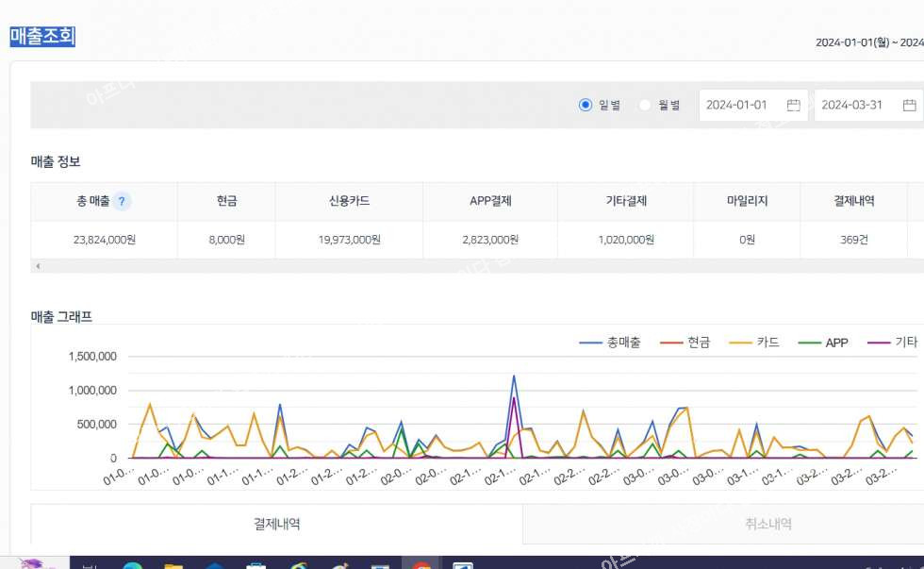The width and height of the screenshot is (924, 569).
Task: Click the horizontal scrollbar below the sales table
Action: [471, 266]
